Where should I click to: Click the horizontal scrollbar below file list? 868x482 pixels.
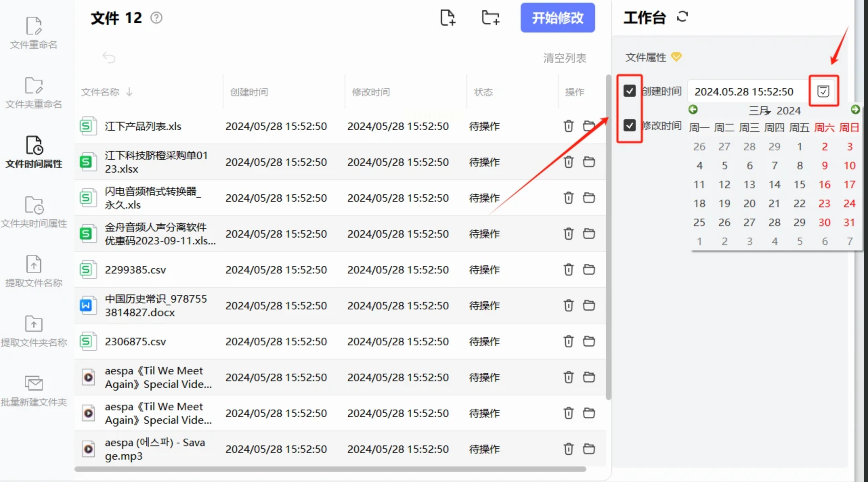[330, 469]
